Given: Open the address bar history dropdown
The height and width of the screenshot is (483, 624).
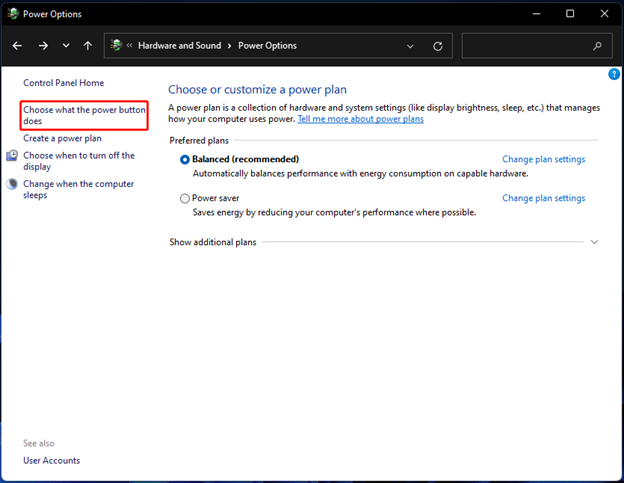Looking at the screenshot, I should [410, 46].
